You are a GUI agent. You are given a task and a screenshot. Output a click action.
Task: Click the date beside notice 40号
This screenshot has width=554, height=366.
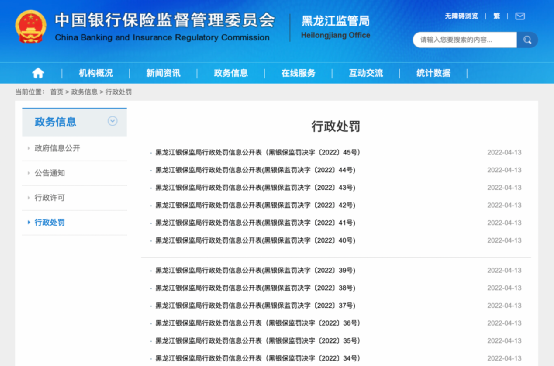[504, 241]
